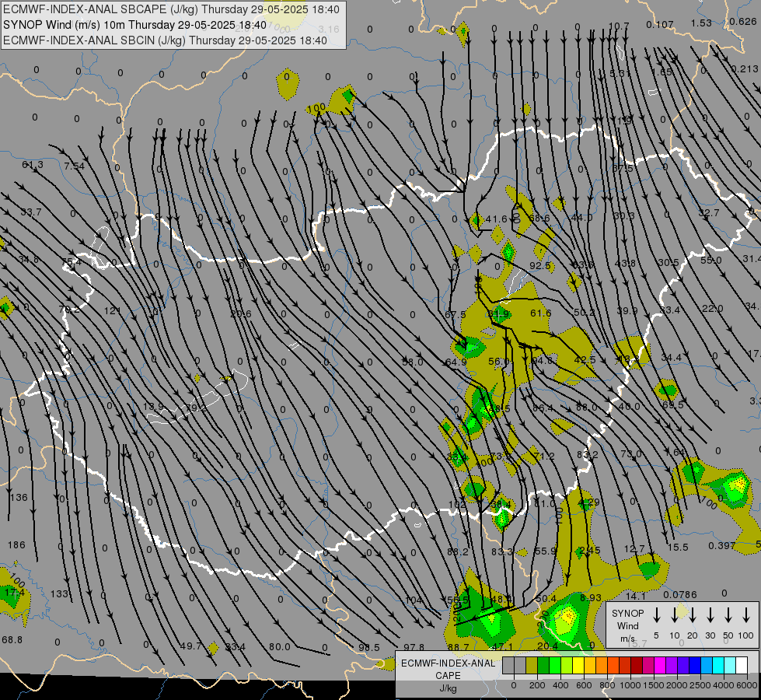761x700 pixels.
Task: Click the map value 14.1
Action: point(636,596)
